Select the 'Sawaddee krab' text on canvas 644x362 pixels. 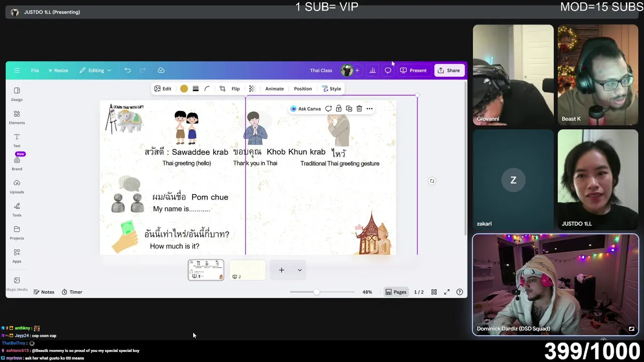[200, 152]
